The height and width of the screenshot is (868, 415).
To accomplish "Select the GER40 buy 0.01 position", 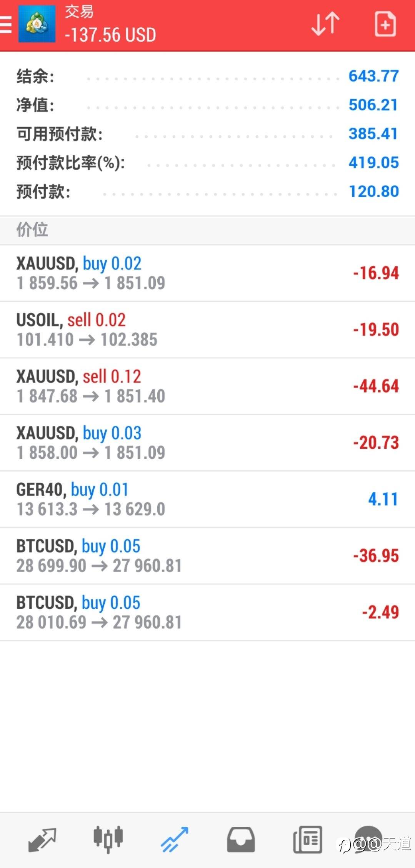I will (x=207, y=499).
